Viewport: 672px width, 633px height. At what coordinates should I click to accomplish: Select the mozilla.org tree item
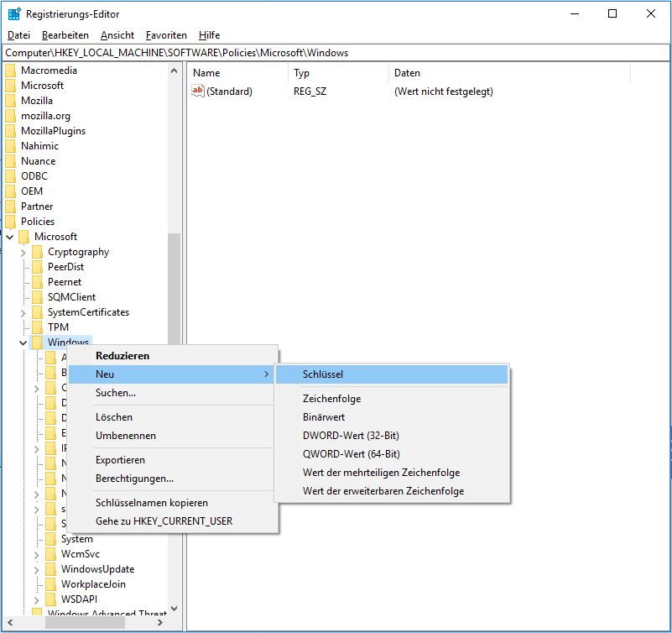pyautogui.click(x=45, y=116)
